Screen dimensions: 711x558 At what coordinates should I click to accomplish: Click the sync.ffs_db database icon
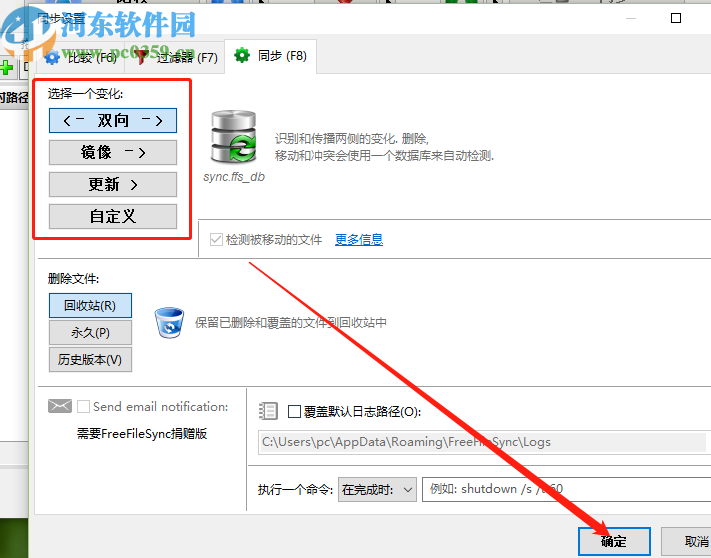click(x=234, y=137)
